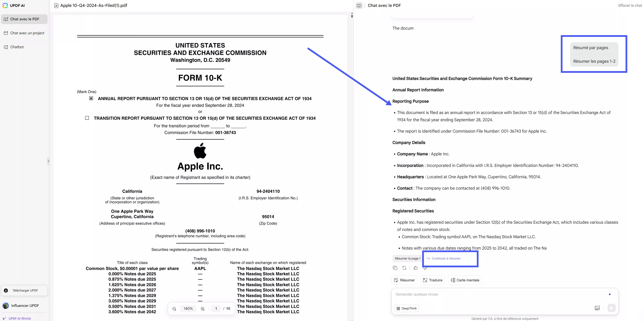Viewport: 644px width, 321px height.
Task: Click the Résumer les pages 1-2 bubble text
Action: (594, 61)
